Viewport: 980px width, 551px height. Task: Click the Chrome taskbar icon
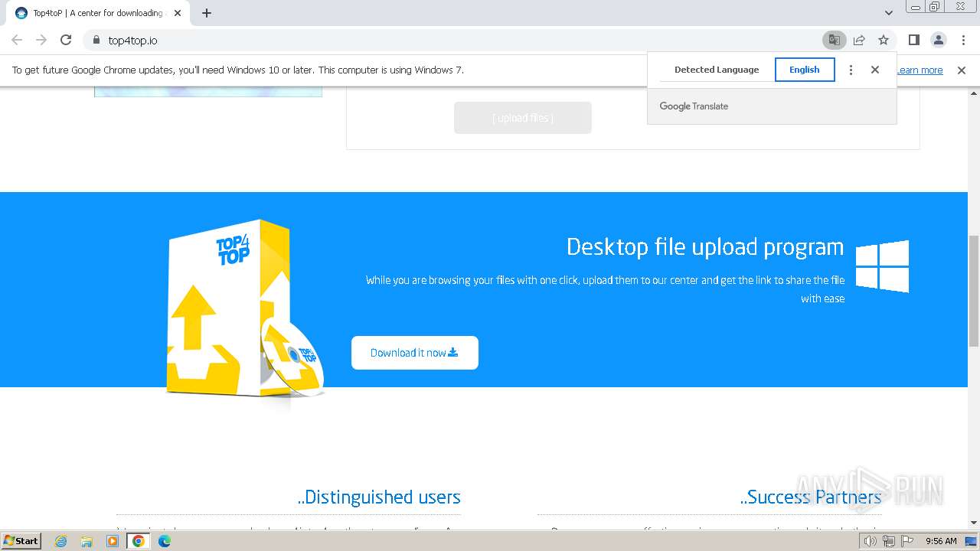tap(138, 541)
